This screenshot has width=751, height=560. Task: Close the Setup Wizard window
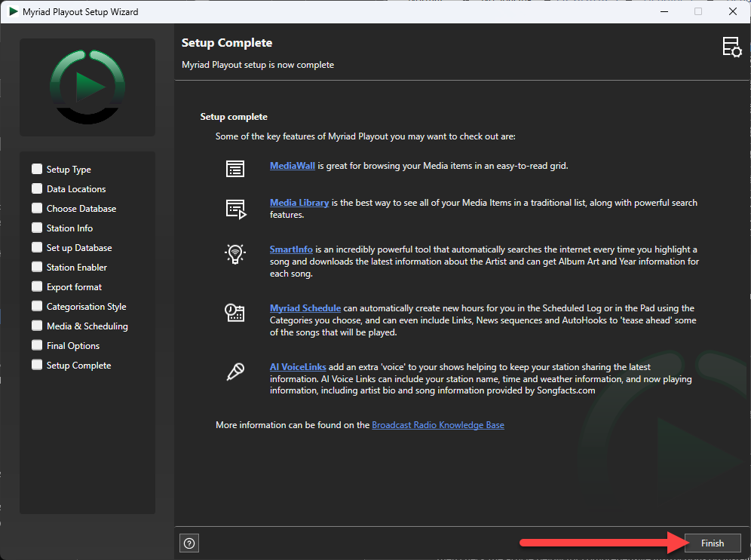(733, 11)
